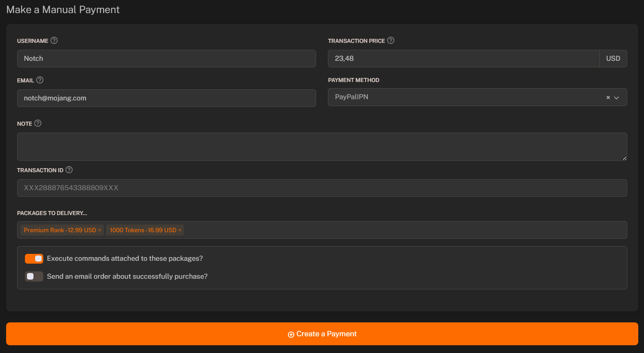Image resolution: width=644 pixels, height=353 pixels.
Task: Click the Premium Rank-12.99 USD tag text
Action: click(x=60, y=230)
